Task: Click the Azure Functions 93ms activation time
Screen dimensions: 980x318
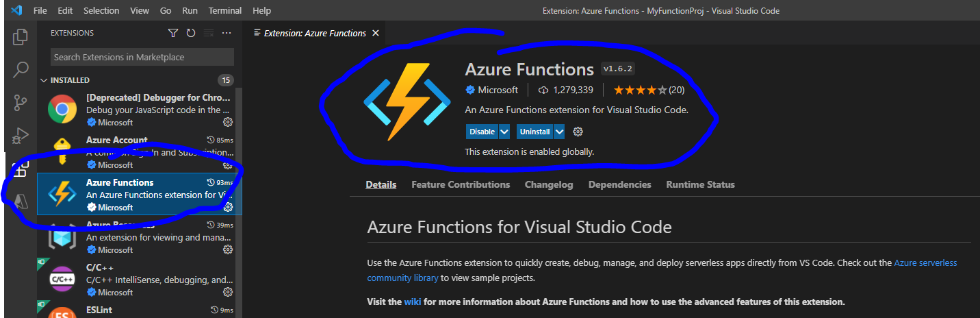Action: [219, 182]
